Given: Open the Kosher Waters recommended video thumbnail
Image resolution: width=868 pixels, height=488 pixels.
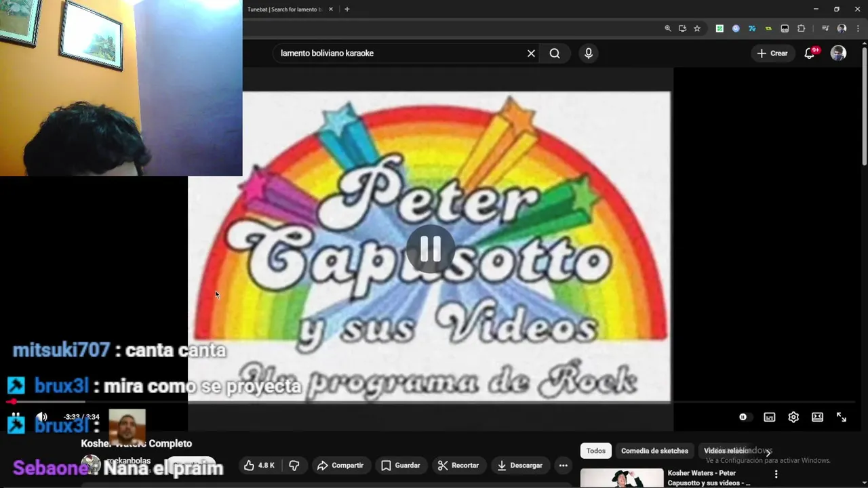Looking at the screenshot, I should [622, 478].
